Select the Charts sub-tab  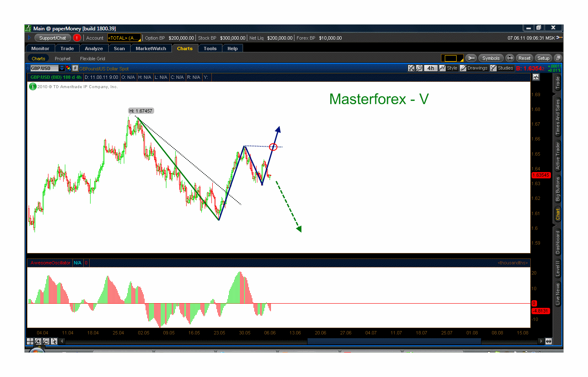38,59
